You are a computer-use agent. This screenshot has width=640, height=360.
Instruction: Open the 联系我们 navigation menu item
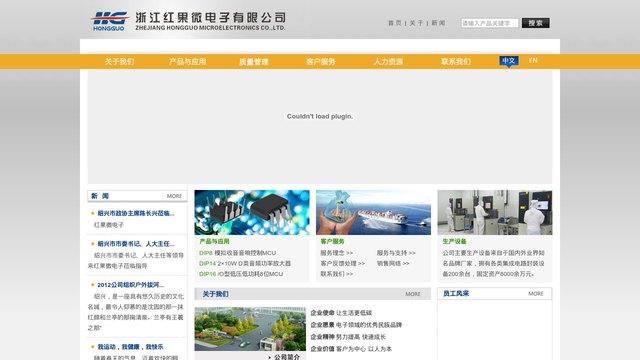456,62
